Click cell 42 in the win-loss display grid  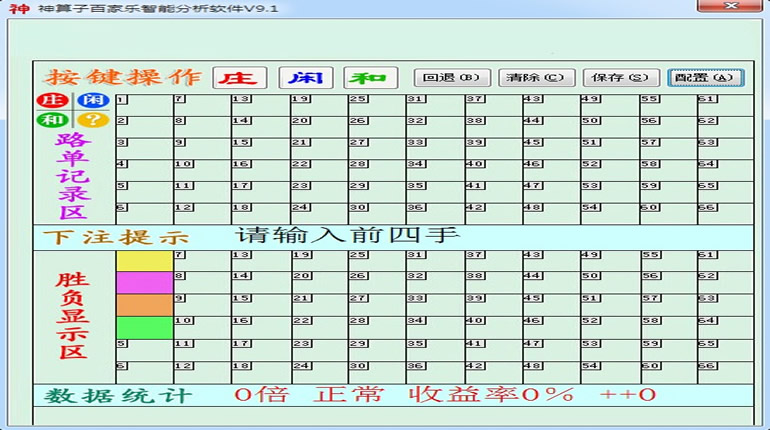[x=494, y=373]
